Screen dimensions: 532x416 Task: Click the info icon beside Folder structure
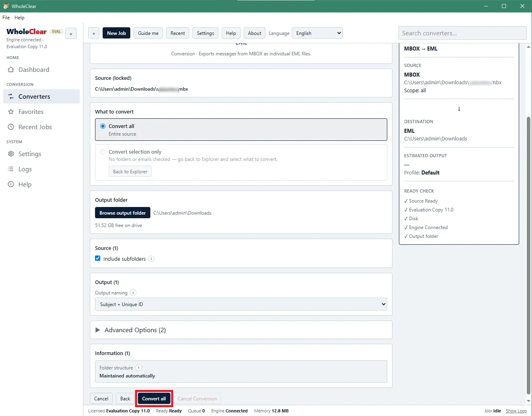tap(139, 367)
